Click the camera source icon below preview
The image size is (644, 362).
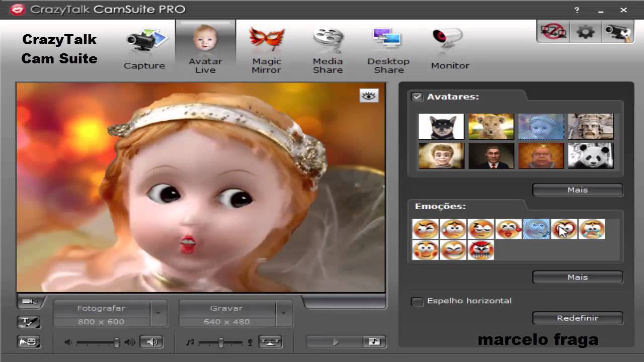coord(30,301)
